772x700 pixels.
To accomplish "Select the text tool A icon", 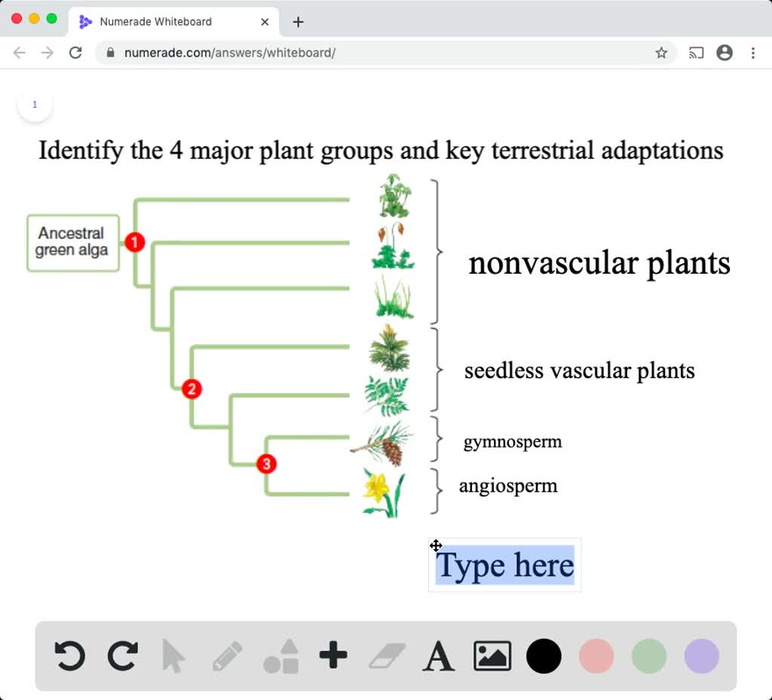I will pyautogui.click(x=439, y=656).
